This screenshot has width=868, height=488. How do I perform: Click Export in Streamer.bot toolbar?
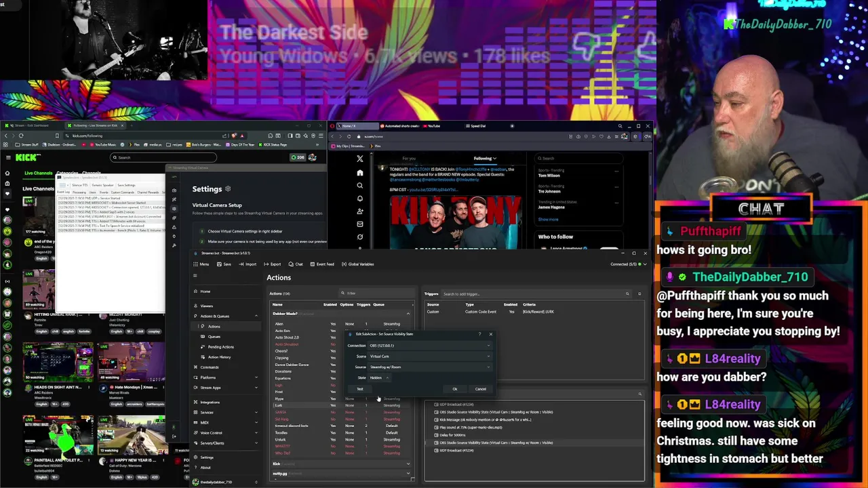273,264
